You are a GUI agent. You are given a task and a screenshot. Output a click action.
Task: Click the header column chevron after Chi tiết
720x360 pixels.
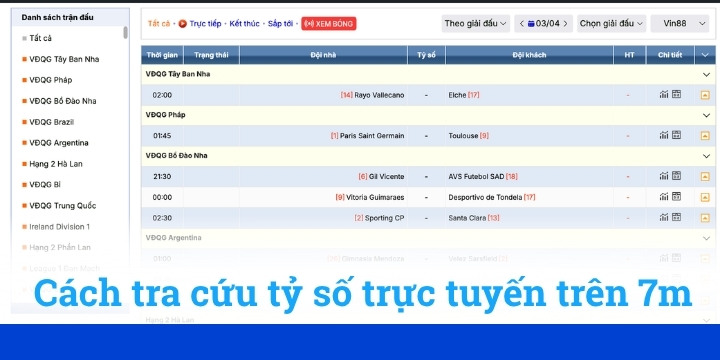click(705, 55)
